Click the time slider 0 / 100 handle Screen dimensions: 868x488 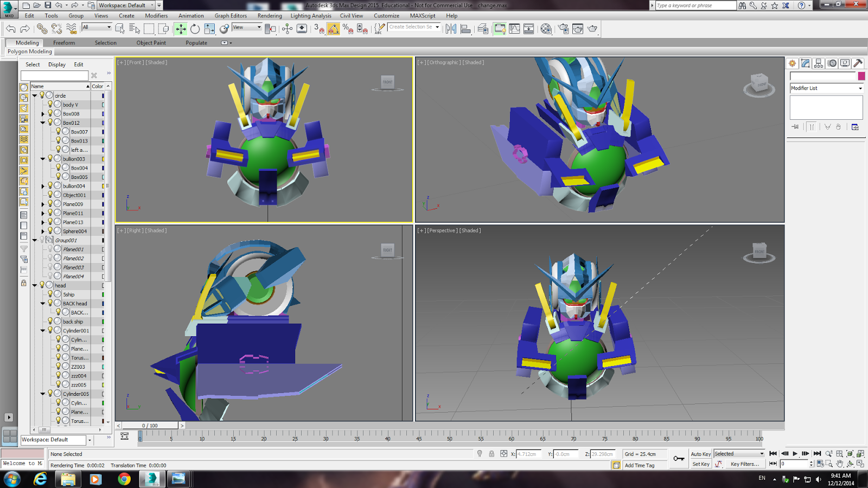click(150, 426)
